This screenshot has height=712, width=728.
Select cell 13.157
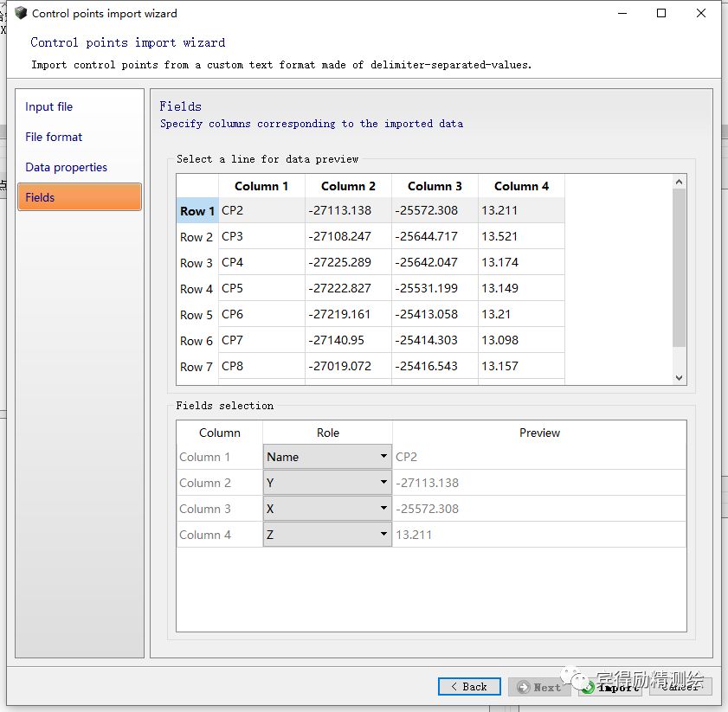(x=521, y=366)
